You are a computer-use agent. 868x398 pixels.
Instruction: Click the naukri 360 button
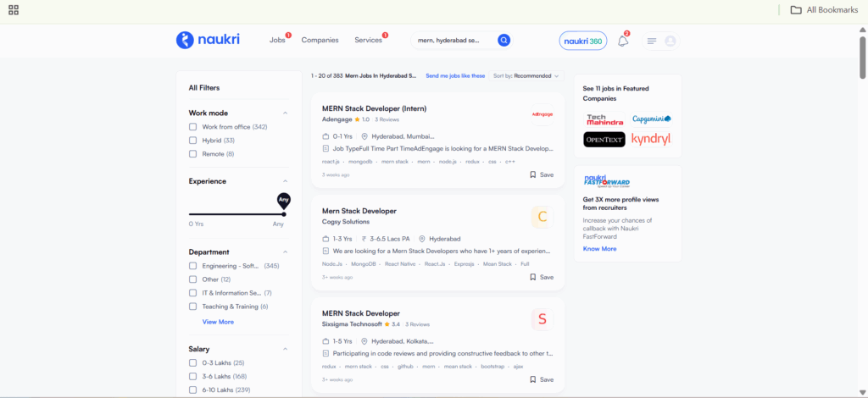point(583,41)
